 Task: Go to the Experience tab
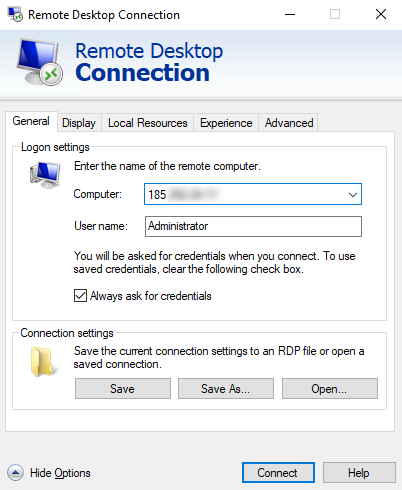pos(226,123)
